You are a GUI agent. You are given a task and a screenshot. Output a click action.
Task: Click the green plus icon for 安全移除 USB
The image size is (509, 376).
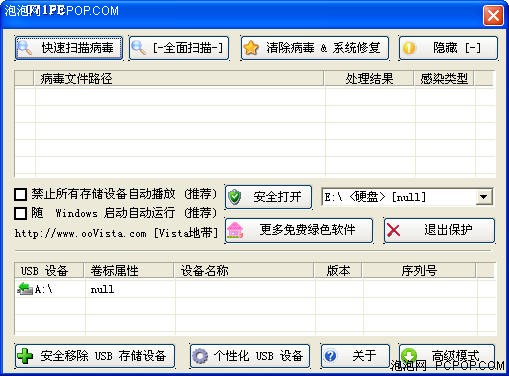[x=25, y=356]
